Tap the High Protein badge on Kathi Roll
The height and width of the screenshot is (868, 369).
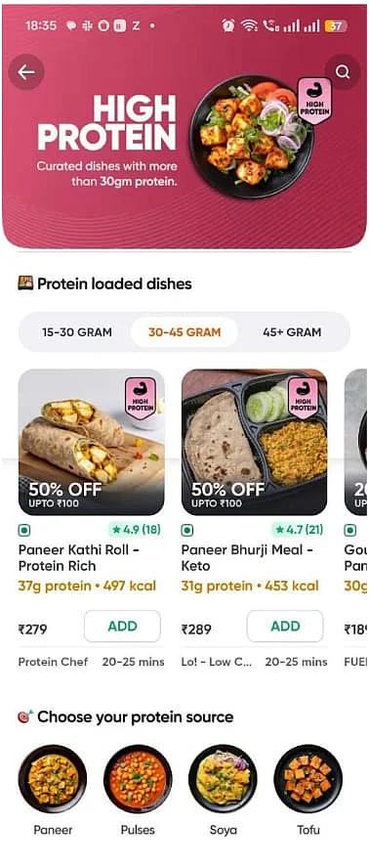pyautogui.click(x=141, y=398)
